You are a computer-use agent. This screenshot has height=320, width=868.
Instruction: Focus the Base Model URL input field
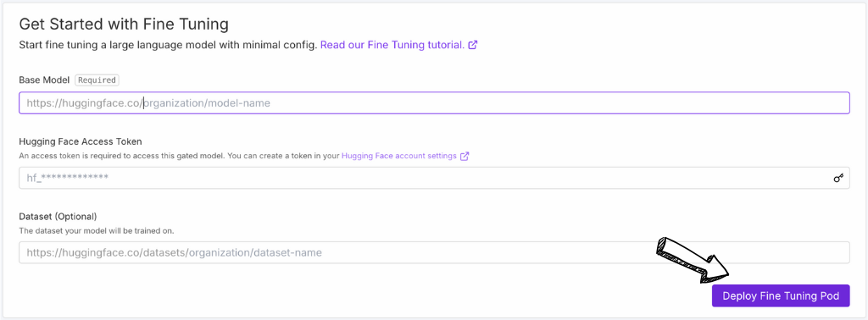434,102
